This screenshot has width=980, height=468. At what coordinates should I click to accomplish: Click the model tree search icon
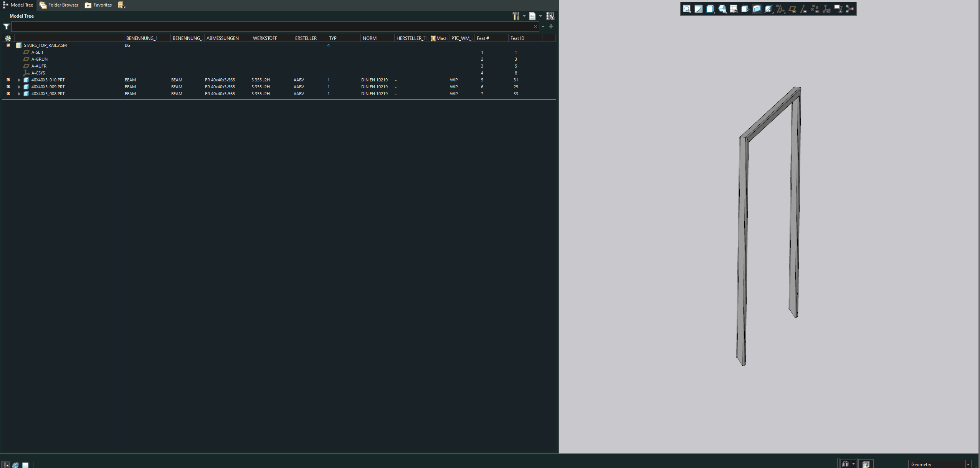pyautogui.click(x=550, y=16)
